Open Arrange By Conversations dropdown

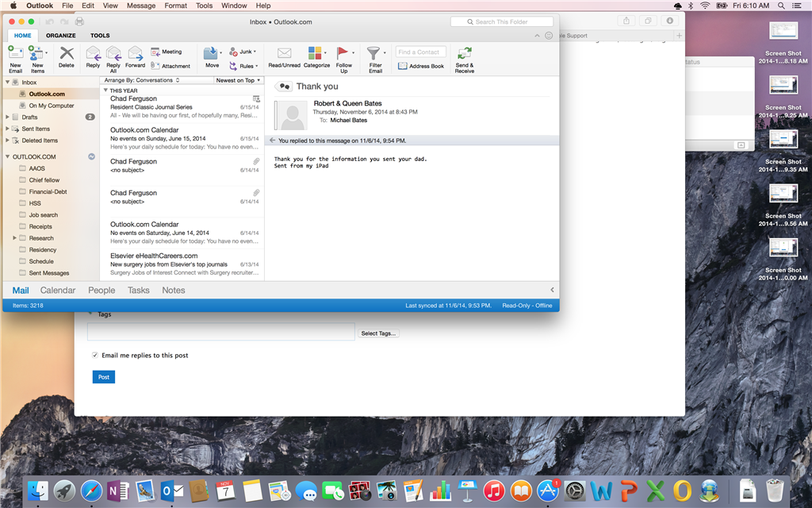(x=142, y=80)
